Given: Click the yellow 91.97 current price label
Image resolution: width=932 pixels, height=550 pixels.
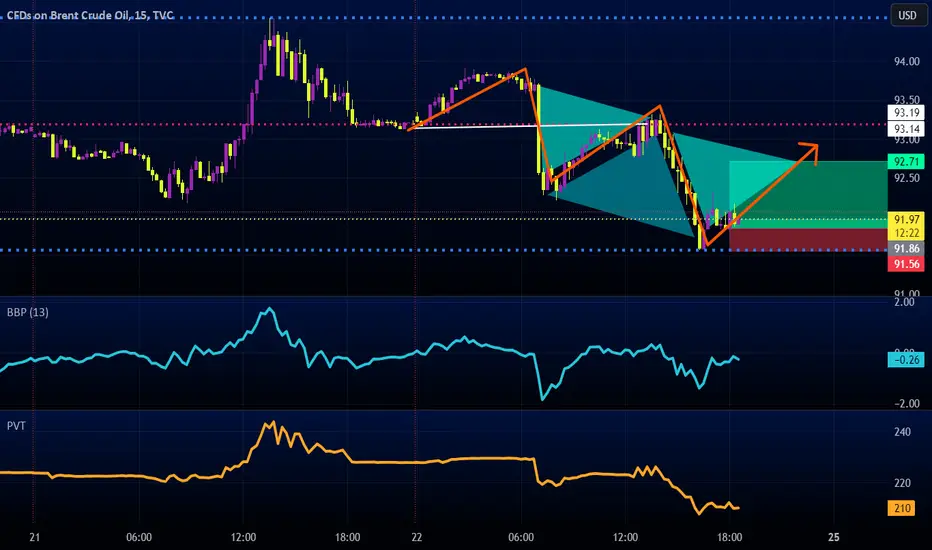Looking at the screenshot, I should (x=906, y=219).
